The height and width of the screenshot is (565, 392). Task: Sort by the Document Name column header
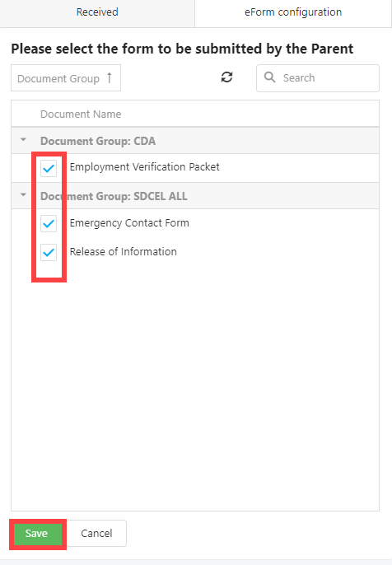(x=81, y=114)
